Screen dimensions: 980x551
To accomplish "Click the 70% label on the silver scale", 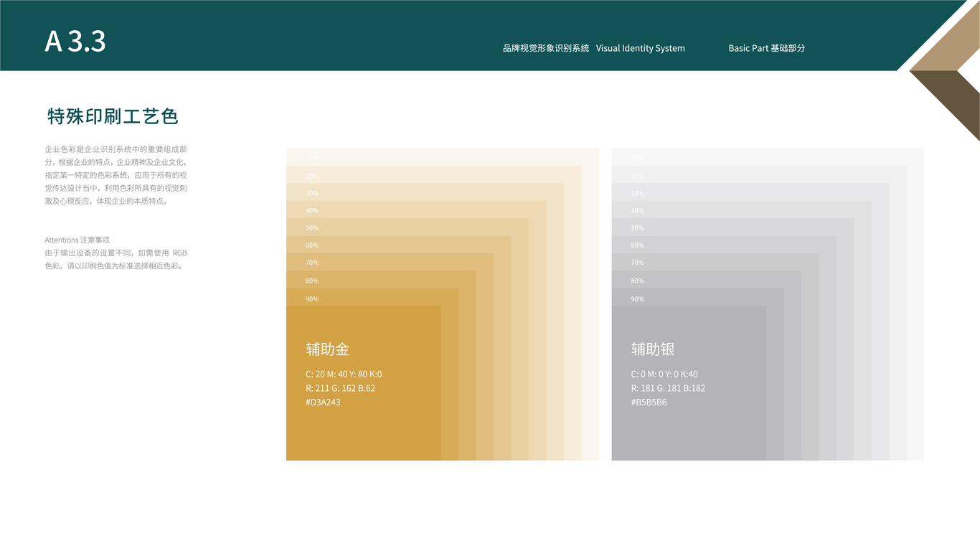I will [x=638, y=263].
